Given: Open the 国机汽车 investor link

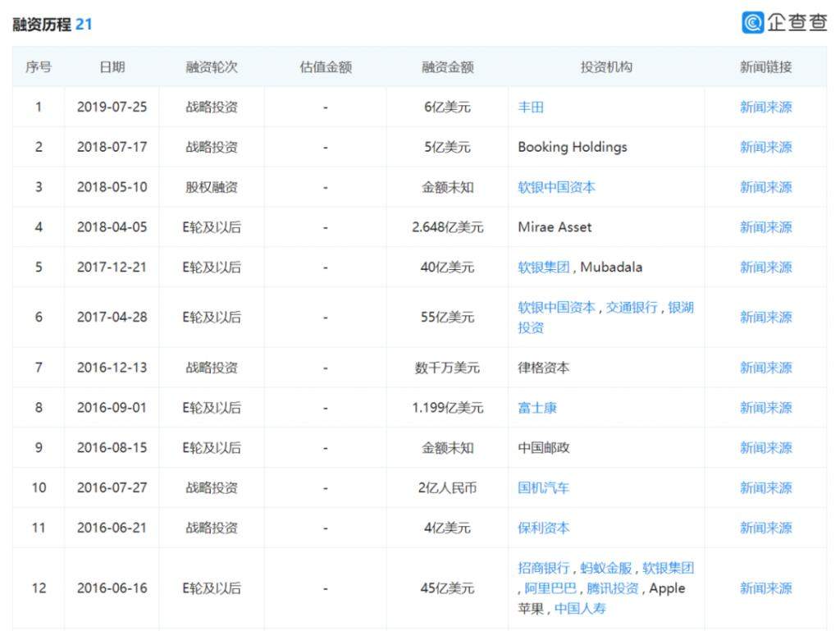Looking at the screenshot, I should point(544,488).
